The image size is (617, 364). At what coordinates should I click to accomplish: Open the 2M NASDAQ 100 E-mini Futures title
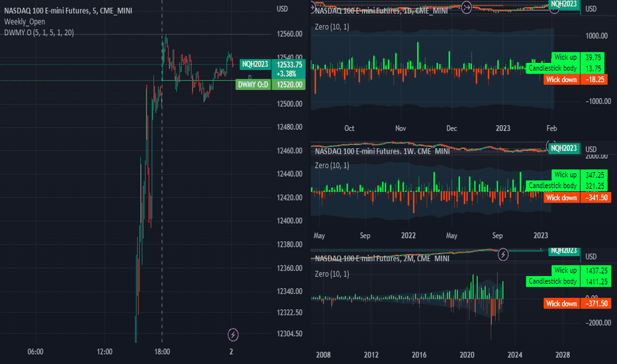[x=382, y=258]
